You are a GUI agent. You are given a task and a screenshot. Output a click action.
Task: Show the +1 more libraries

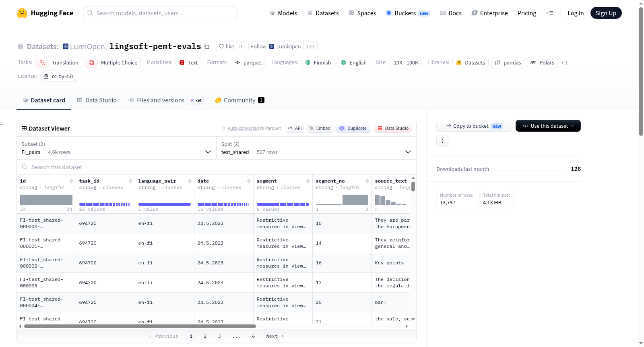point(564,62)
